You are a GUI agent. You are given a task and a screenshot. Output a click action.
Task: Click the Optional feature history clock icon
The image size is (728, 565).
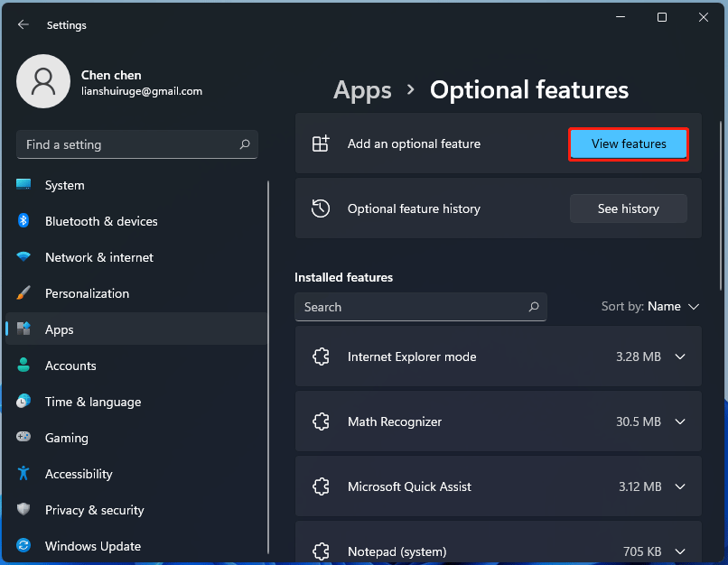point(321,208)
